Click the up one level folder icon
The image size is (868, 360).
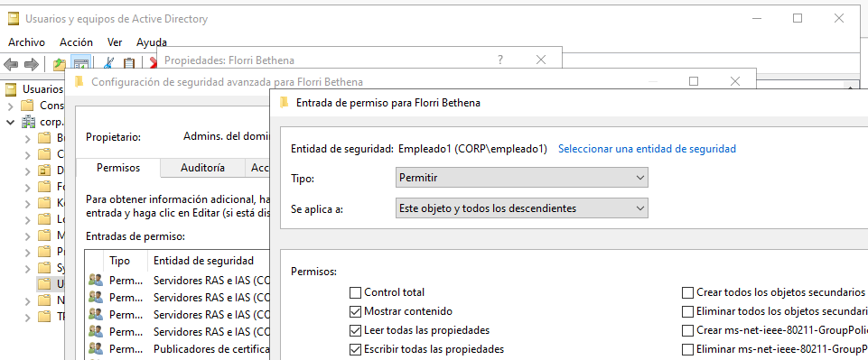(x=59, y=64)
